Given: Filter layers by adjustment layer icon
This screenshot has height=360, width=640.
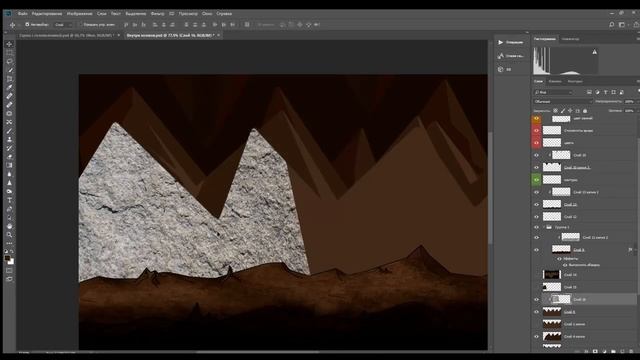Looking at the screenshot, I should pos(598,93).
